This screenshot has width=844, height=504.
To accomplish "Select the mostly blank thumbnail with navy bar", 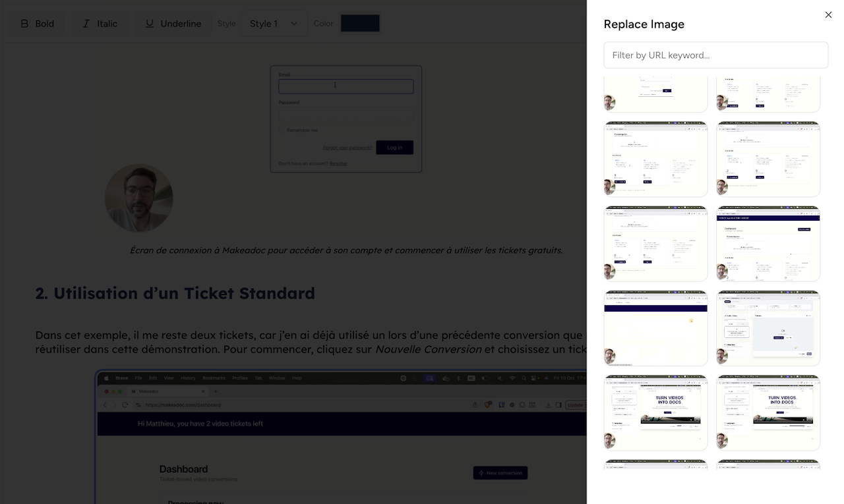I will [x=655, y=328].
